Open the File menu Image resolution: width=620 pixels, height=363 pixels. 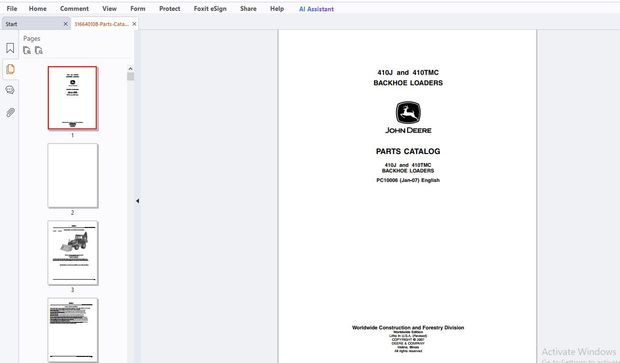[12, 8]
